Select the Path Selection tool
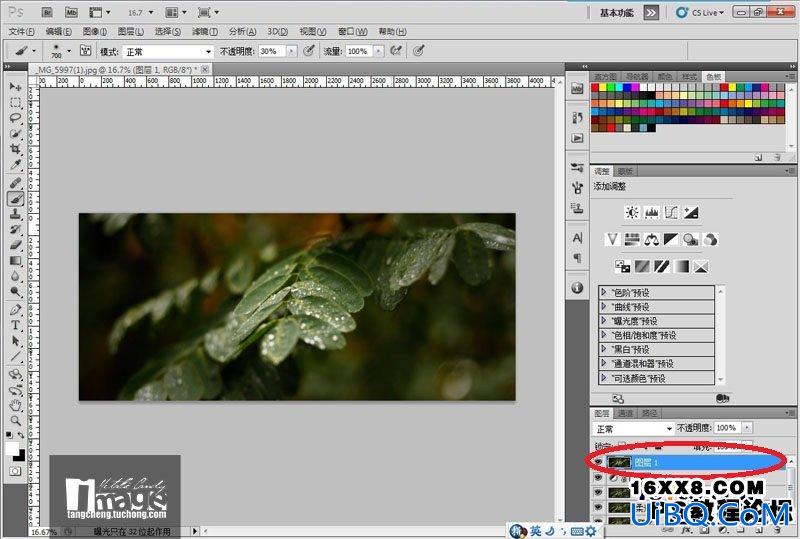The image size is (800, 539). (15, 341)
